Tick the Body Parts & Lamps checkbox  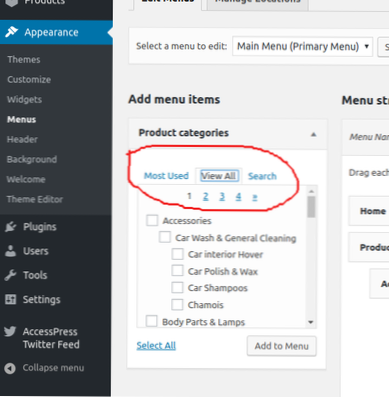(152, 321)
